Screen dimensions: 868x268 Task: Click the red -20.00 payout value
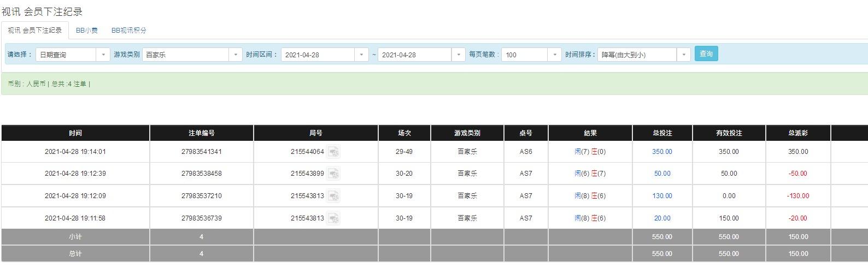798,218
